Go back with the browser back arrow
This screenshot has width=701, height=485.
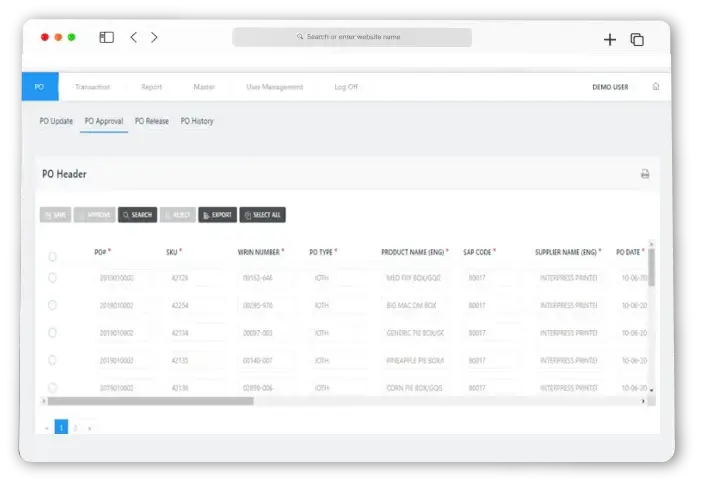point(134,38)
